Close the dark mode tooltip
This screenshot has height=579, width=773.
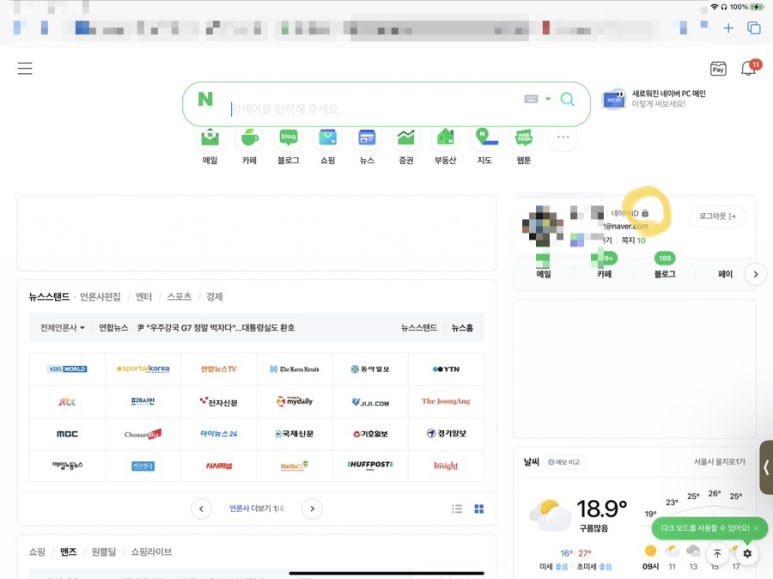coord(756,528)
